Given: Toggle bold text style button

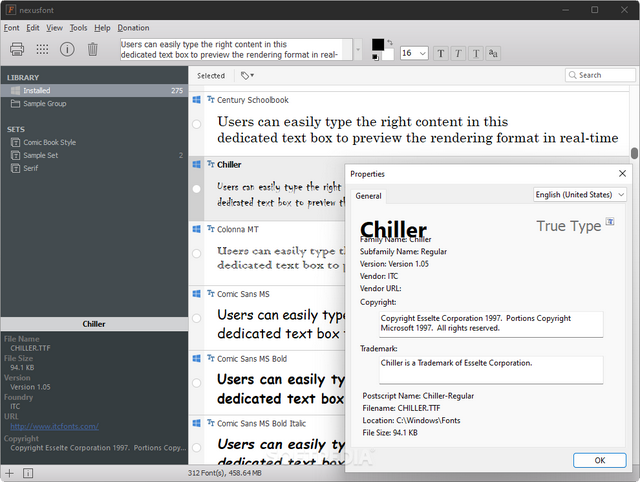Looking at the screenshot, I should coord(441,53).
